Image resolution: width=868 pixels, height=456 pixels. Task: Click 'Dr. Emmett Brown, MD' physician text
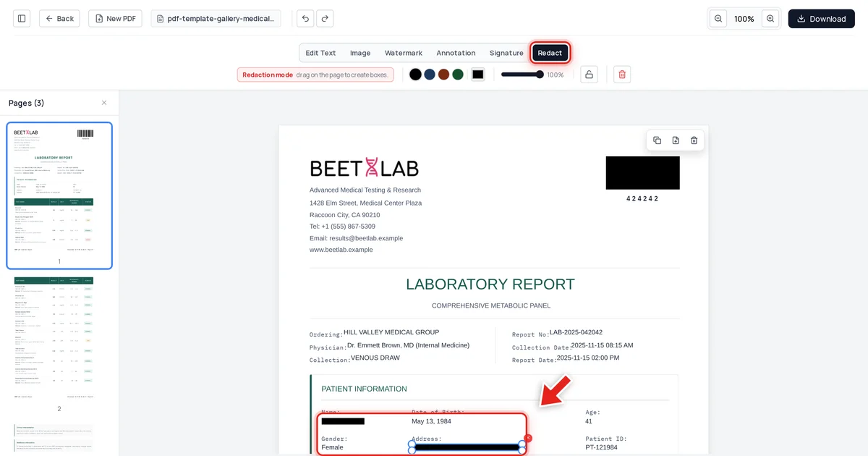click(x=408, y=345)
